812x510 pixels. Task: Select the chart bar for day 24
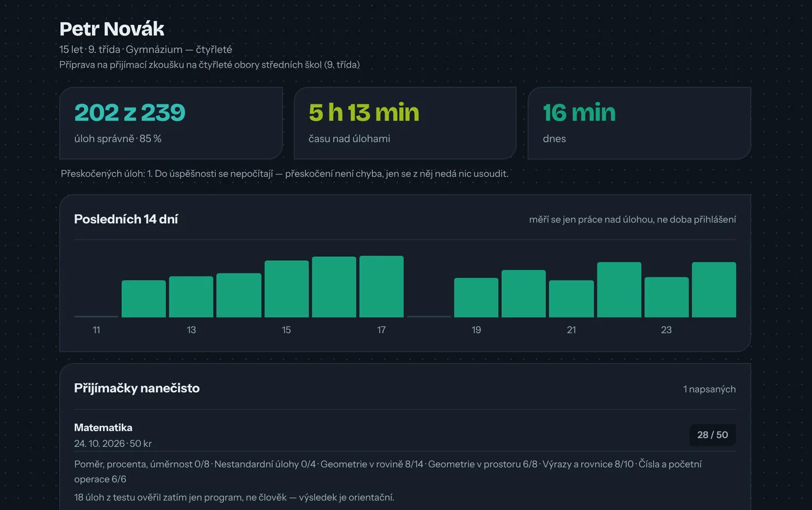tap(714, 290)
